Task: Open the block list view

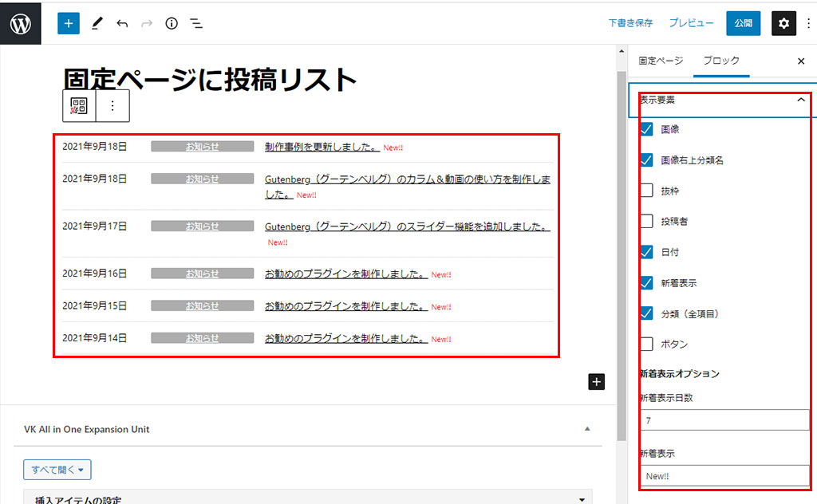Action: 195,23
